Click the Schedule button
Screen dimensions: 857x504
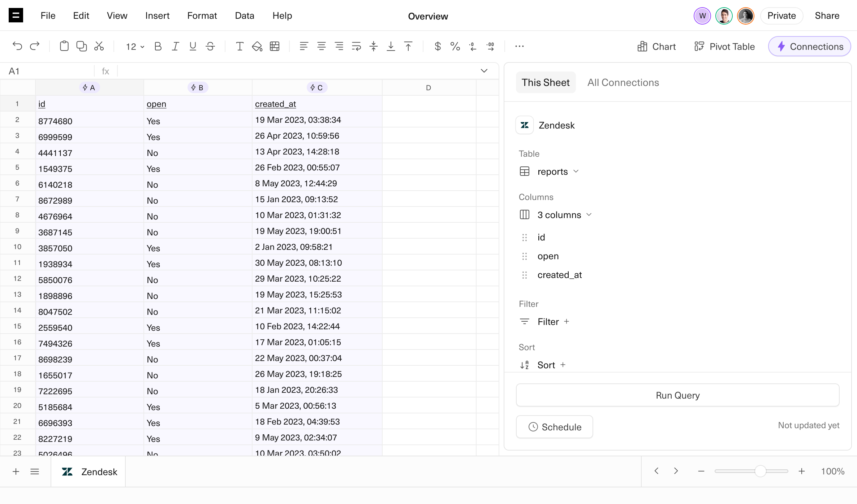coord(555,427)
